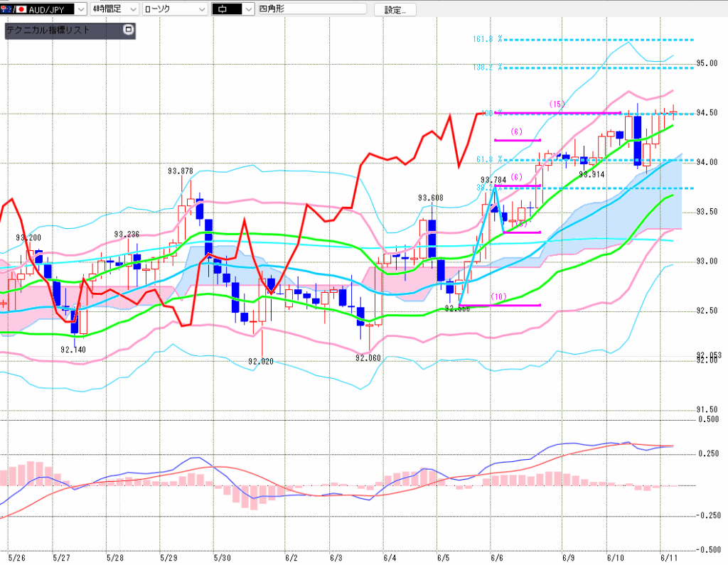Image resolution: width=728 pixels, height=565 pixels.
Task: Click the 四角形 drawing shape field
Action: (x=312, y=9)
